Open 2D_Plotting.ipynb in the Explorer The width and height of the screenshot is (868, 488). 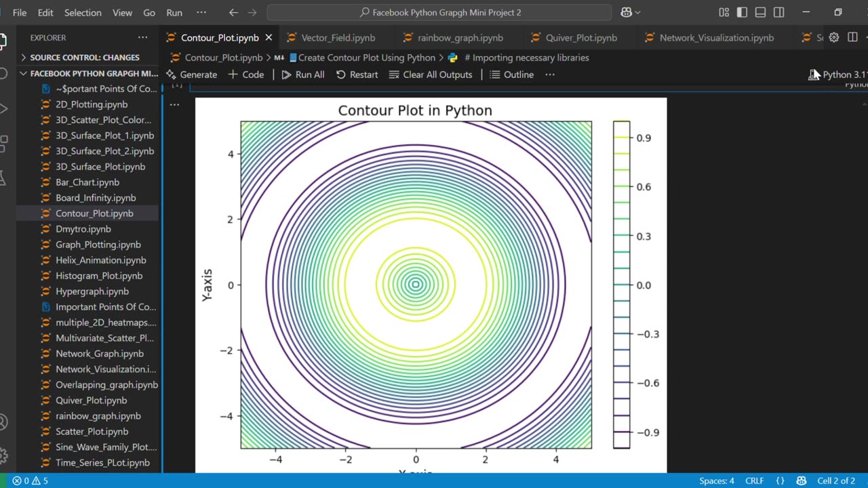click(x=92, y=104)
